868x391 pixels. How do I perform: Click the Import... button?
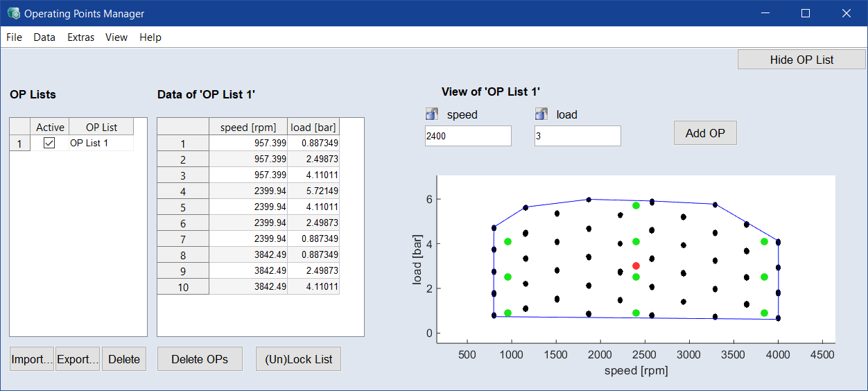click(x=32, y=359)
